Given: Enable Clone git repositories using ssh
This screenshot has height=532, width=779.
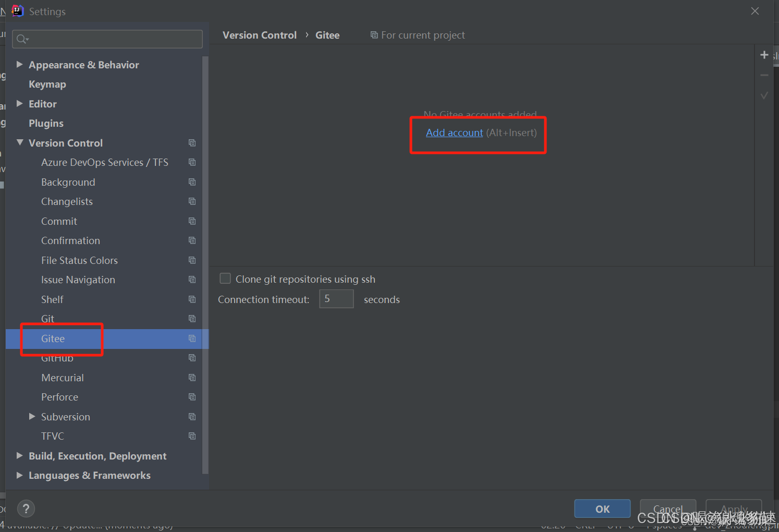Looking at the screenshot, I should pyautogui.click(x=225, y=279).
